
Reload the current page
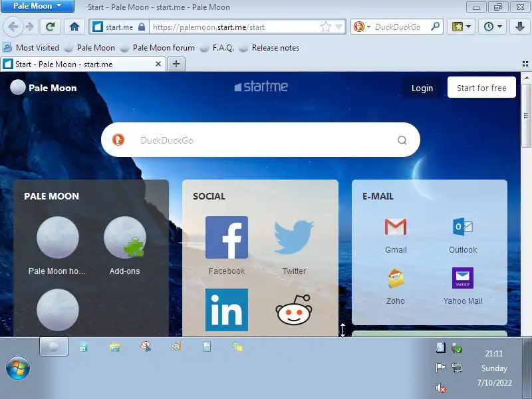[x=51, y=27]
